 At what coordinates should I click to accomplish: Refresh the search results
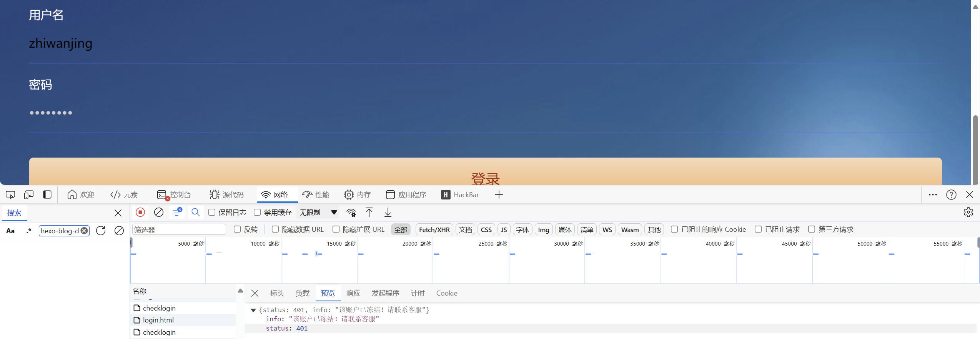[x=101, y=231]
